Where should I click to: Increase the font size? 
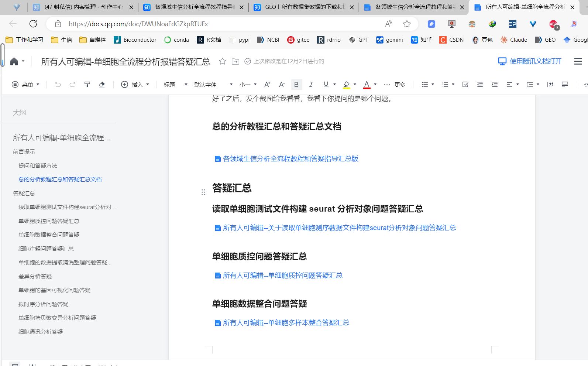pyautogui.click(x=267, y=85)
